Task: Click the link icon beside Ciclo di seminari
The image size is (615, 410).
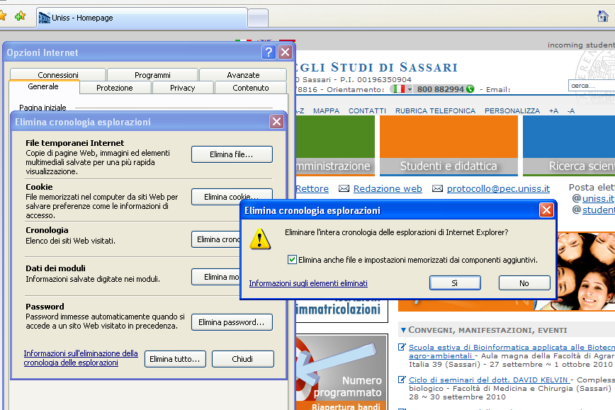Action: 402,380
